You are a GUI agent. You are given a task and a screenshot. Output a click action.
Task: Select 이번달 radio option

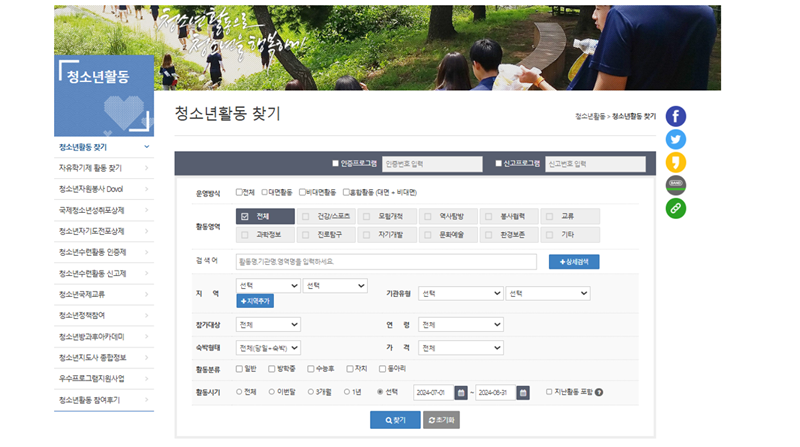point(271,392)
